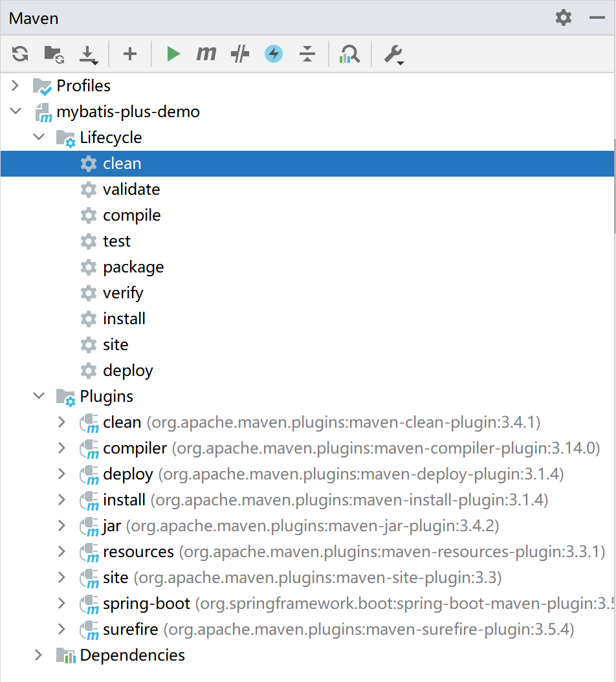Download Sources and Documentation icon
Viewport: 616px width, 682px height.
coord(88,55)
